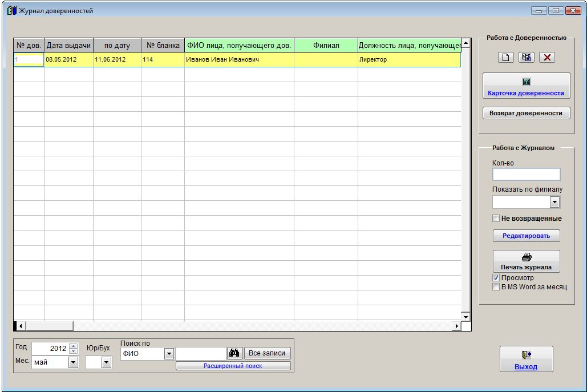Increase the year with up spinner arrow
587x392 pixels.
pos(74,346)
